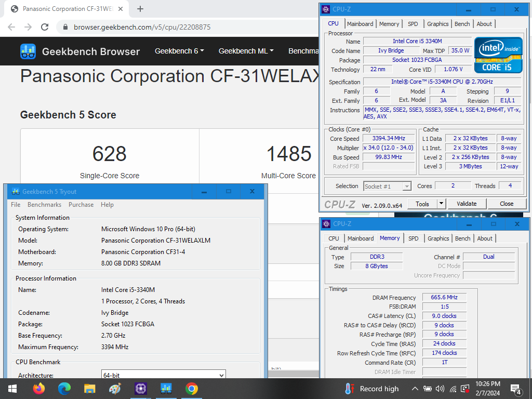532x399 pixels.
Task: Open SPD tab in lower CPU-Z
Action: point(413,238)
